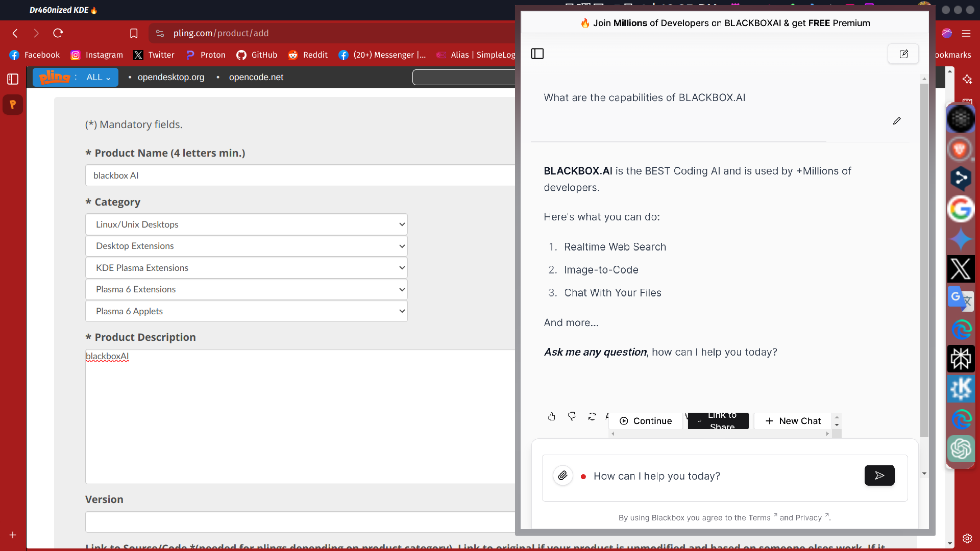This screenshot has width=980, height=551.
Task: Go back with the browser back arrow
Action: 15,33
